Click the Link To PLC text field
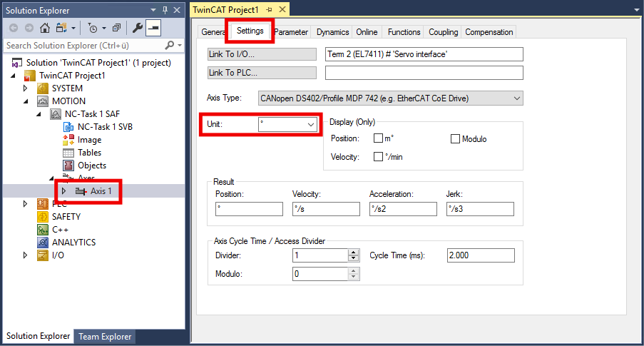This screenshot has height=346, width=644. pos(424,73)
